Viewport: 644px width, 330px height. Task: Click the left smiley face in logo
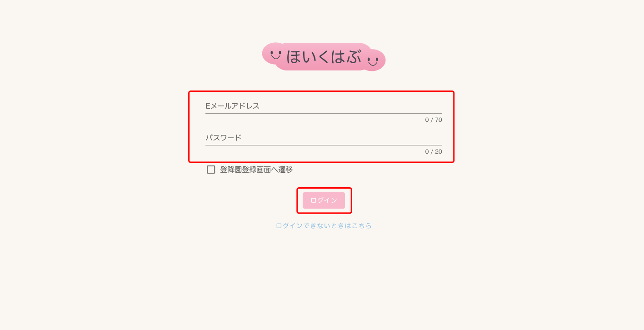point(275,55)
